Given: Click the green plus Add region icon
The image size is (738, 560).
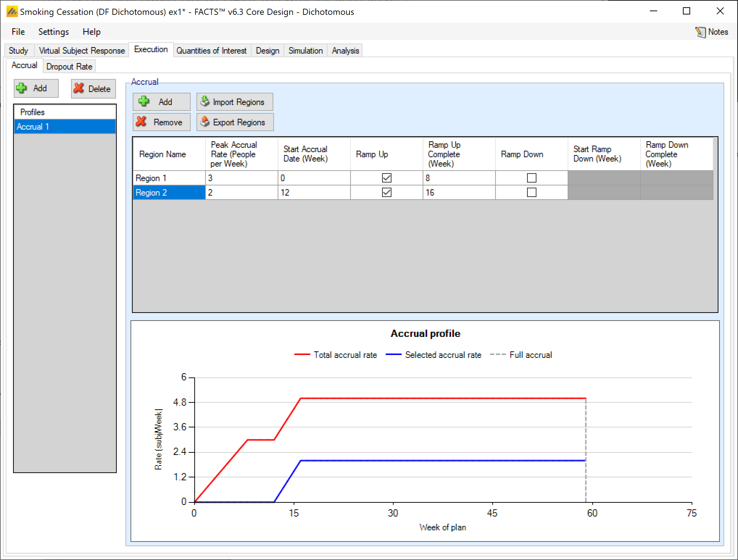Looking at the screenshot, I should (x=144, y=101).
